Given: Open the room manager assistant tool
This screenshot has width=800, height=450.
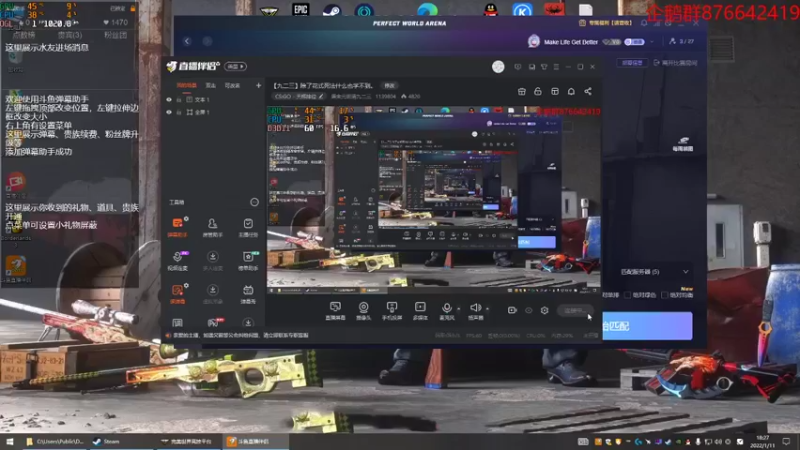Looking at the screenshot, I should point(212,227).
